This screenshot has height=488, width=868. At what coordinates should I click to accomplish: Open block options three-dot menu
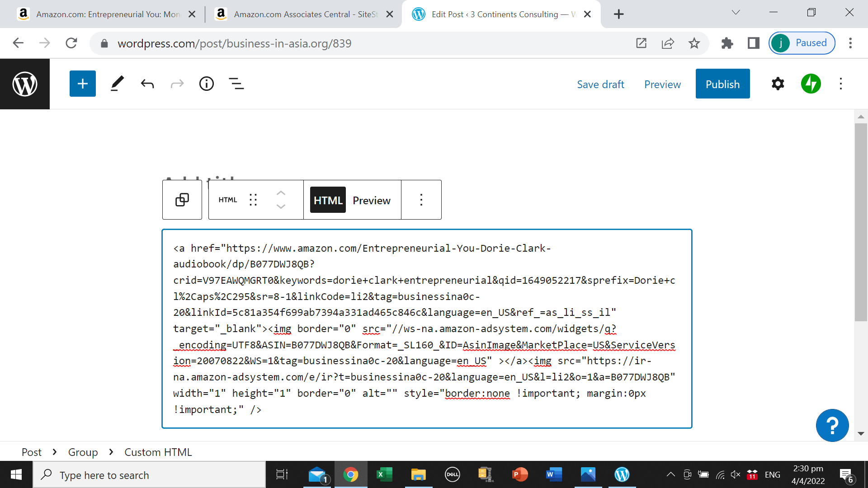(421, 200)
